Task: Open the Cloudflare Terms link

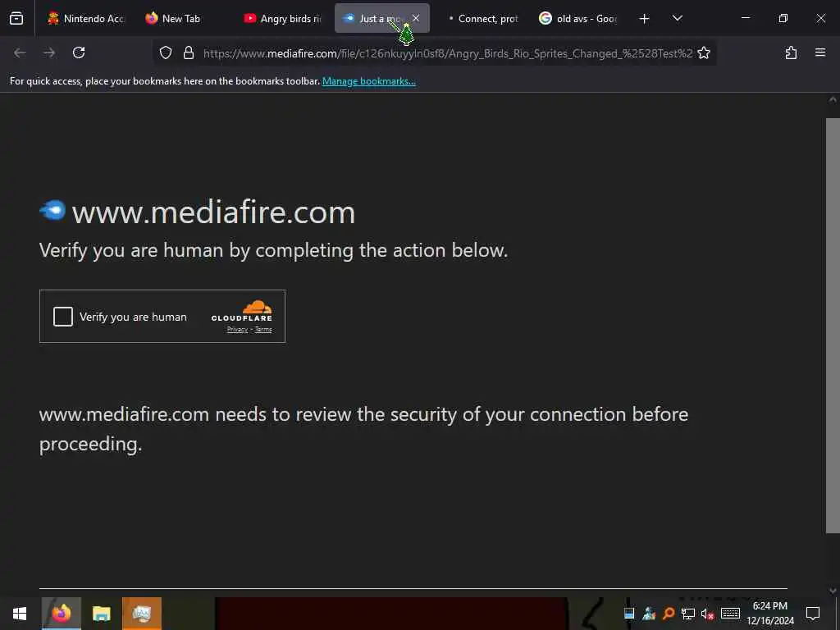Action: 263,330
